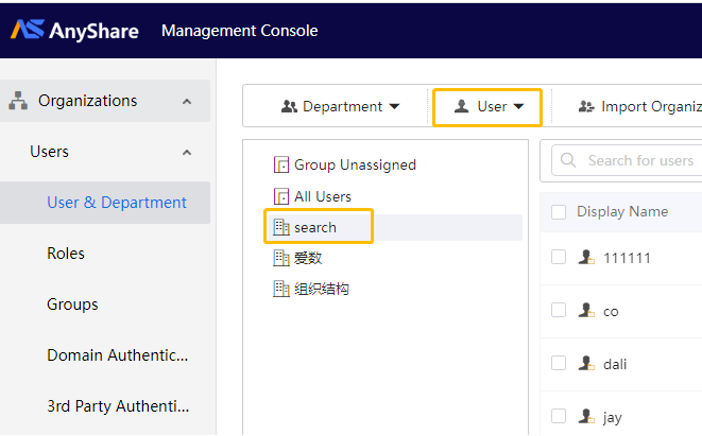The width and height of the screenshot is (702, 436).
Task: Tick the checkbox for user jay
Action: coord(558,416)
